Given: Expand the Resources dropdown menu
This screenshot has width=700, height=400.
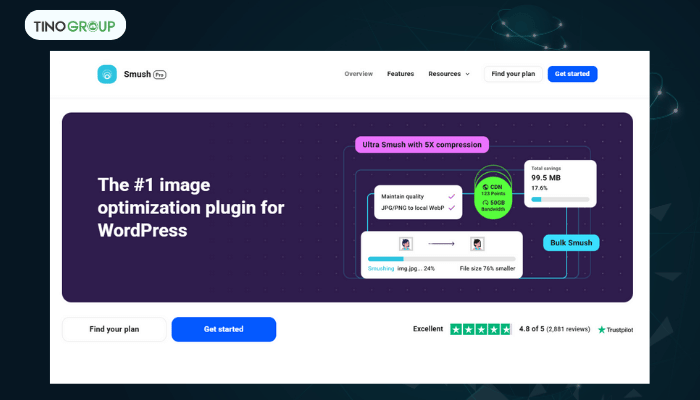Looking at the screenshot, I should coord(449,74).
